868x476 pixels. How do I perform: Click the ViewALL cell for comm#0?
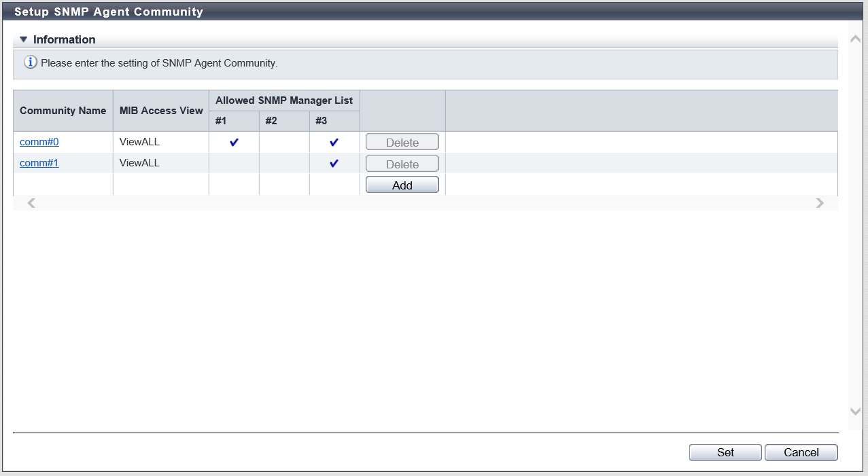click(x=139, y=143)
